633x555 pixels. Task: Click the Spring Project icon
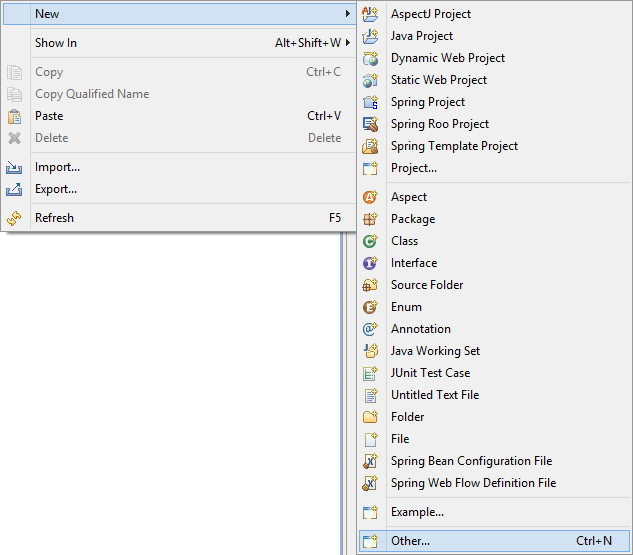370,102
